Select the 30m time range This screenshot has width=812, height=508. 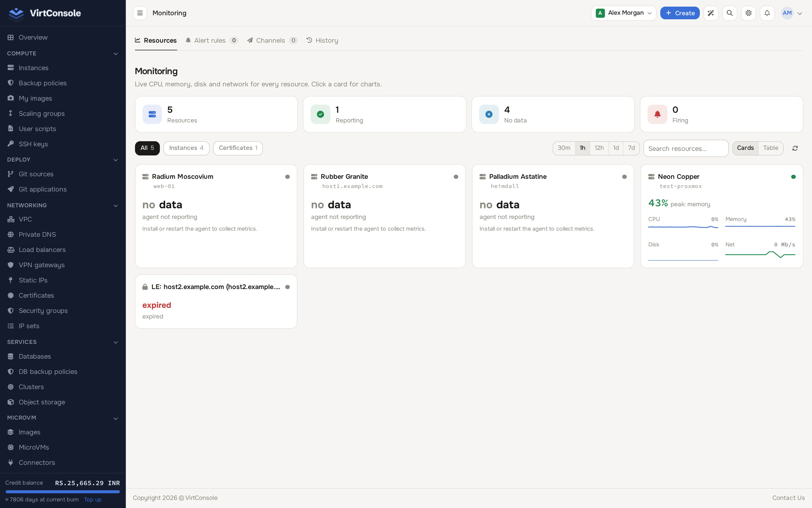(x=564, y=148)
